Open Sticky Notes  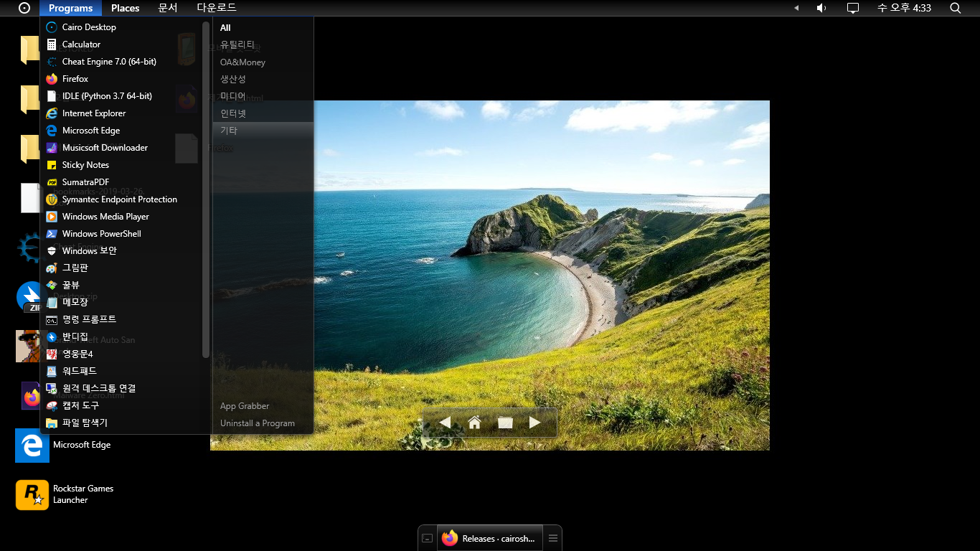point(122,165)
